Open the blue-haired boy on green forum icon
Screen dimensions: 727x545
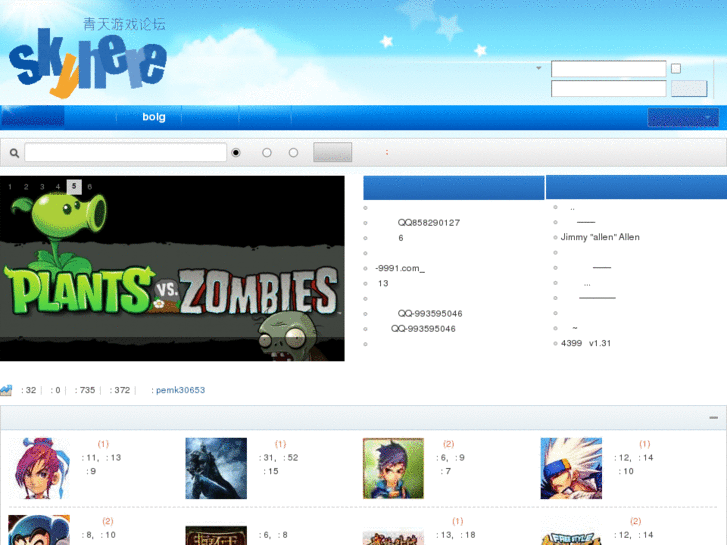pyautogui.click(x=393, y=468)
